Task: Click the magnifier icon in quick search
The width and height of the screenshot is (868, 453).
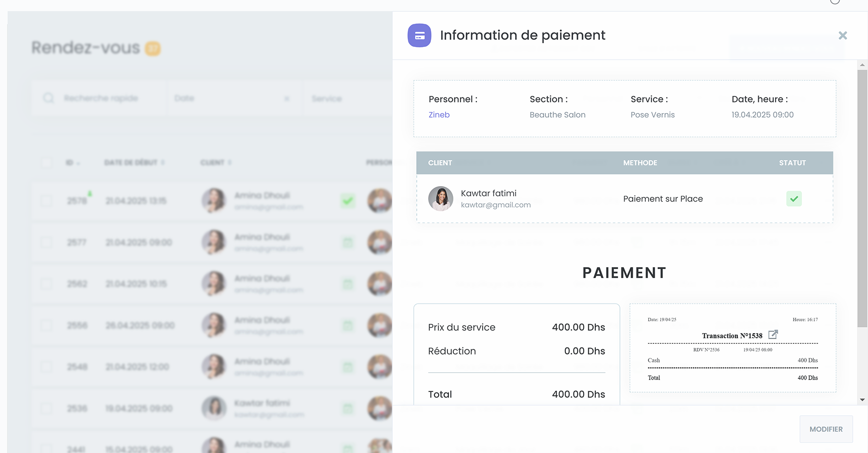Action: (49, 98)
